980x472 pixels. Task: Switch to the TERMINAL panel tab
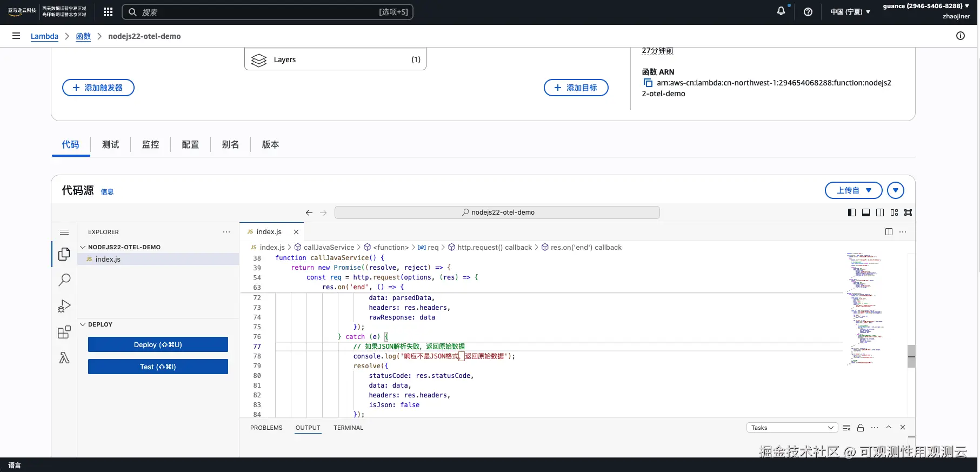[348, 428]
